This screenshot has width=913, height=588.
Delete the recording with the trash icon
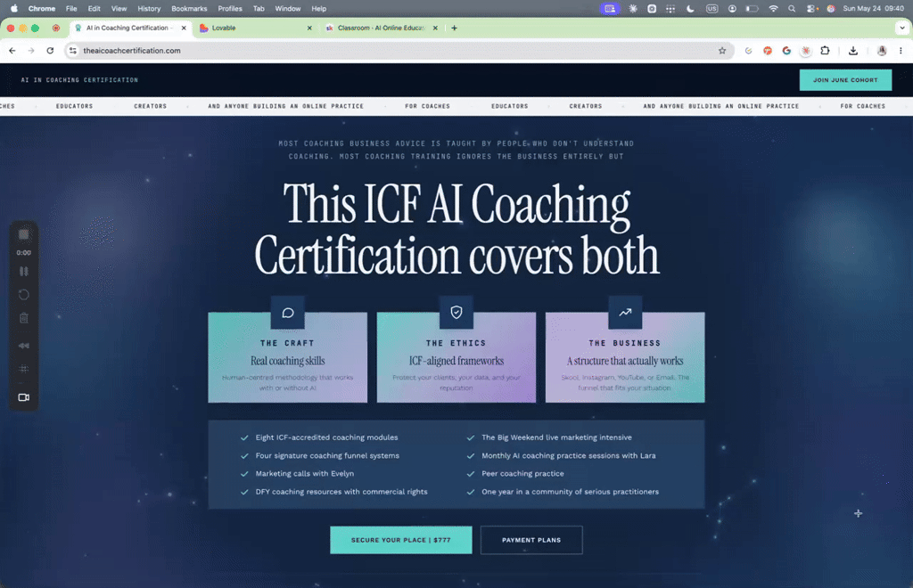click(x=24, y=318)
